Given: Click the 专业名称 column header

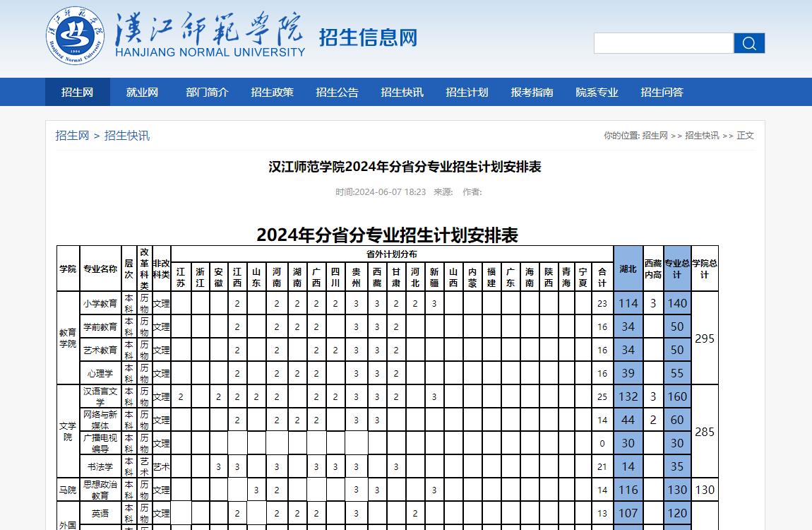Looking at the screenshot, I should pos(100,269).
